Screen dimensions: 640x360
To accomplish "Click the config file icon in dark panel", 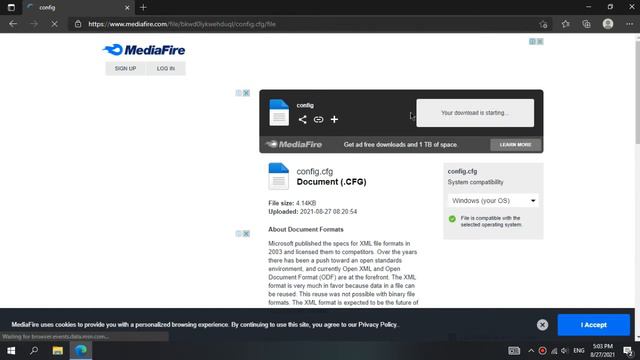I will (279, 112).
